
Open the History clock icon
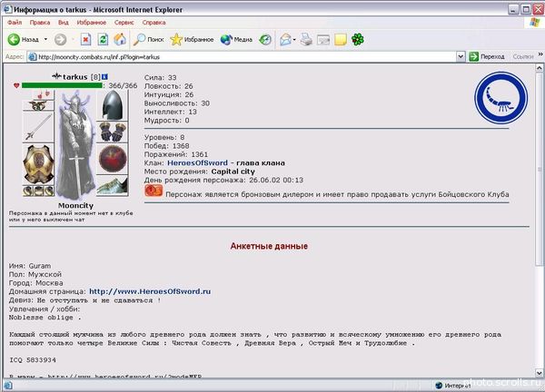[x=265, y=40]
